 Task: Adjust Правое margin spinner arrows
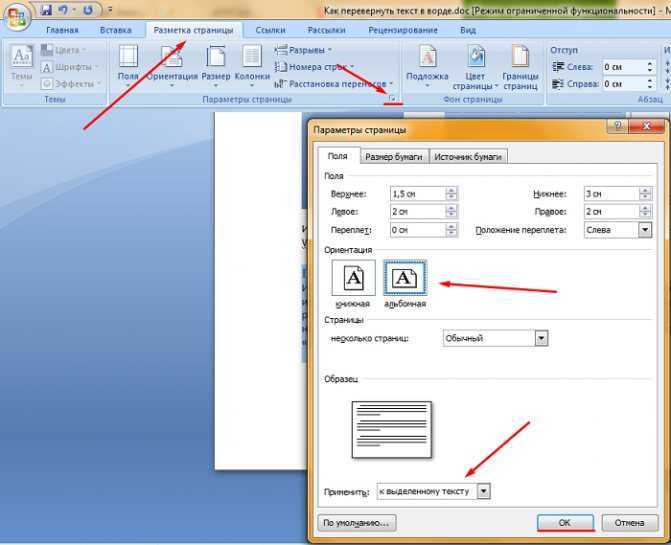(x=645, y=211)
